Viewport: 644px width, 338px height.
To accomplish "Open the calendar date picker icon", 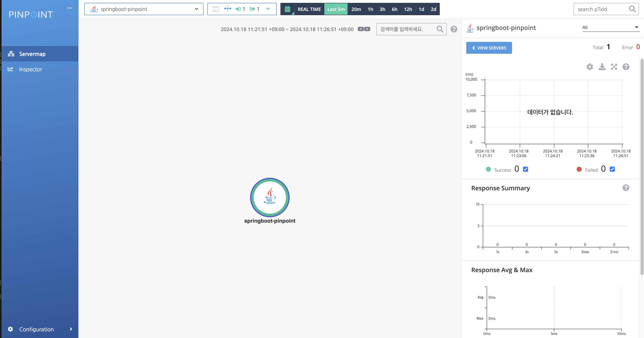I will click(x=288, y=9).
